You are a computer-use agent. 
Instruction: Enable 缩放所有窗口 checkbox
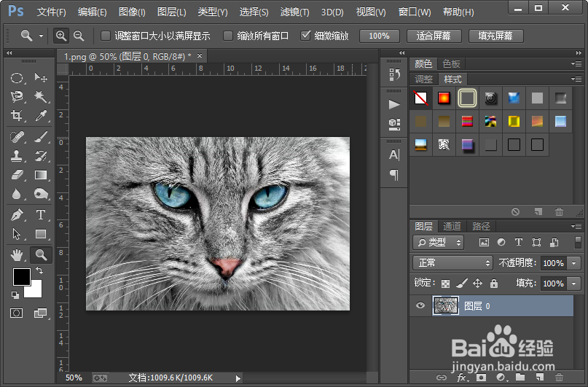[x=227, y=36]
